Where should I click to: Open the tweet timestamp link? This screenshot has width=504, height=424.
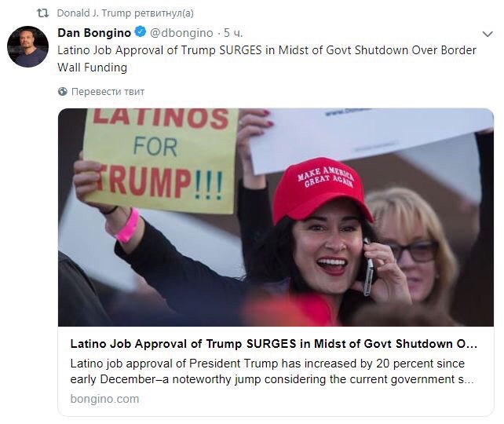(233, 33)
